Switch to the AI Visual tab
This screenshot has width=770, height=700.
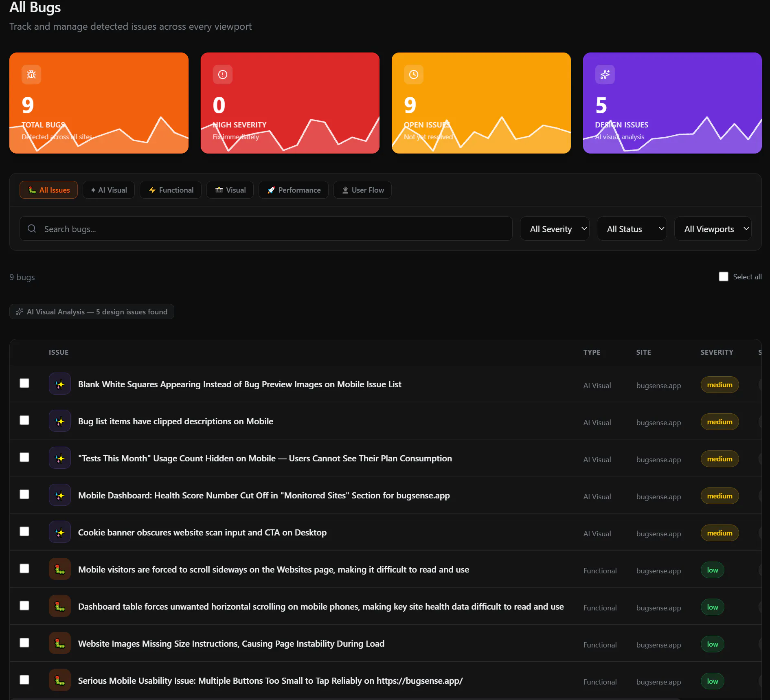click(109, 190)
